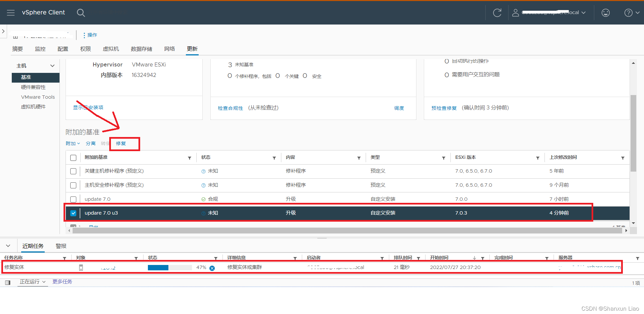This screenshot has height=314, width=644.
Task: Click the 分离 action
Action: point(91,143)
